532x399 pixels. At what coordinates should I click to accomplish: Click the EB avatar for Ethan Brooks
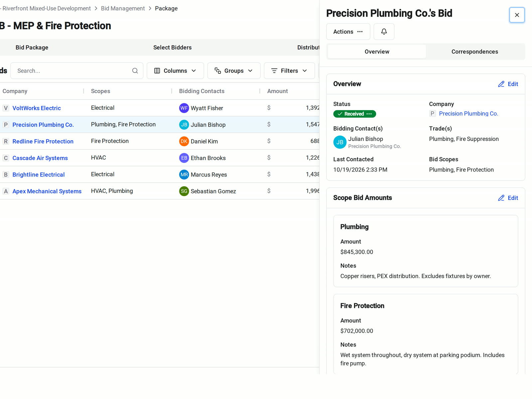coord(184,158)
